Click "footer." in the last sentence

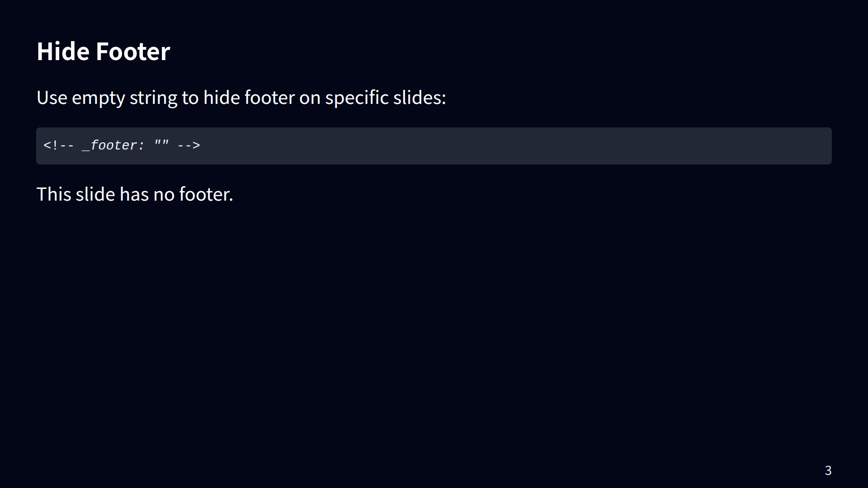[x=206, y=194]
